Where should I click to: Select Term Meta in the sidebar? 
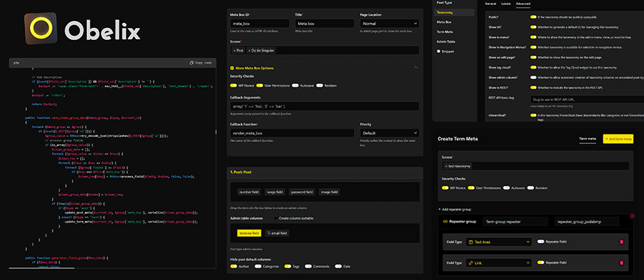coord(446,31)
